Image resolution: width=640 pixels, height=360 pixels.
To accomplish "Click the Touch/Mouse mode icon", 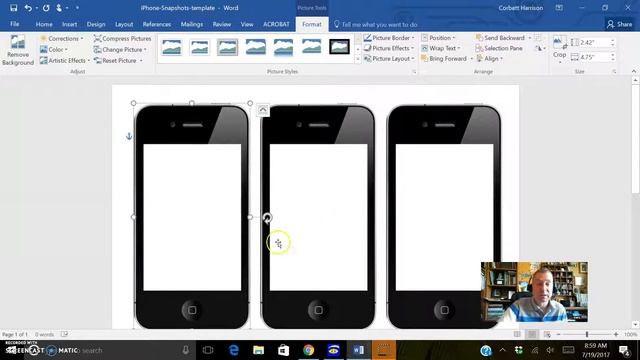I will coord(59,8).
